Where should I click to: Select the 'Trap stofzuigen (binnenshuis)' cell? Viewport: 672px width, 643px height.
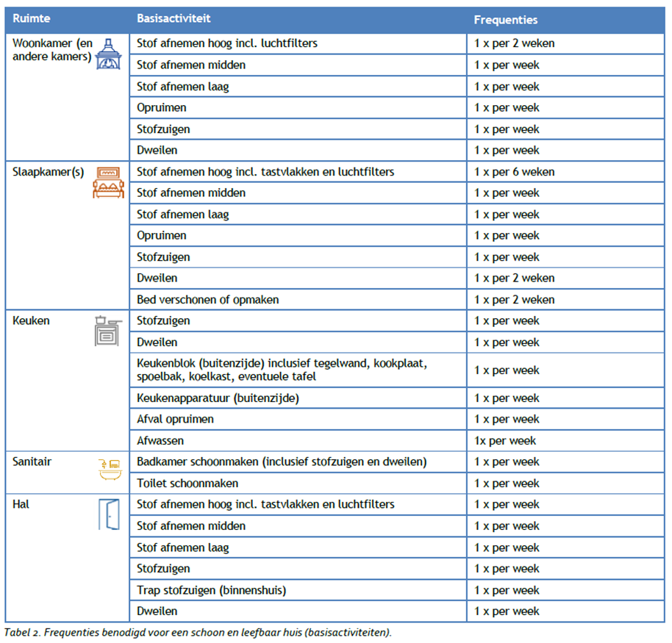coord(211,590)
